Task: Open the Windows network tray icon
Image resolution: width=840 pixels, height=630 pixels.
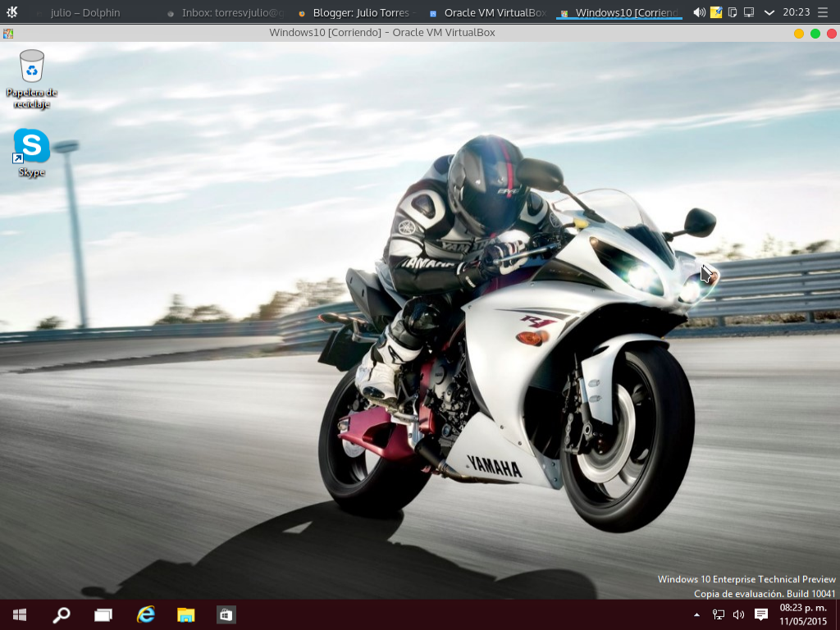Action: coord(719,615)
